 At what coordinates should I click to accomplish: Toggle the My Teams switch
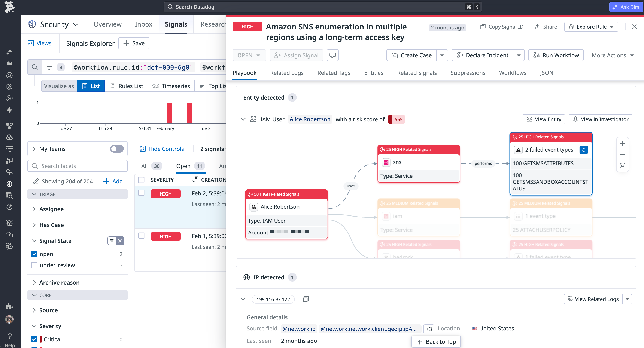tap(116, 149)
